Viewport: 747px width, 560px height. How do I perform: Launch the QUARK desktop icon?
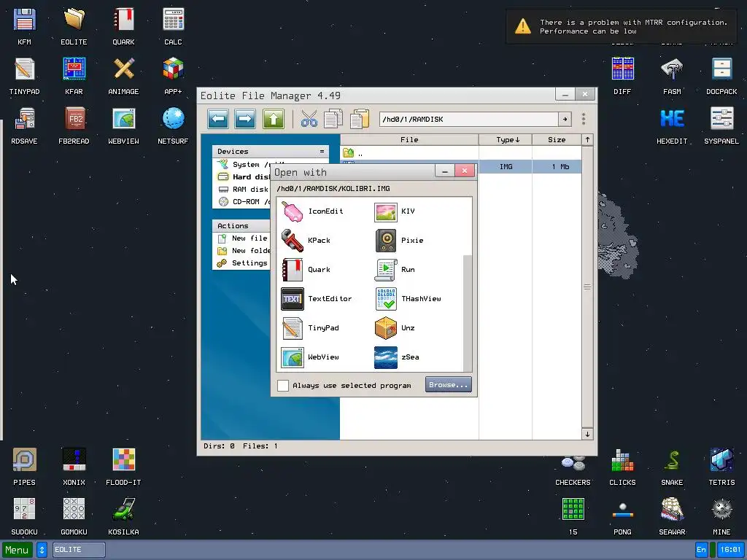point(123,26)
